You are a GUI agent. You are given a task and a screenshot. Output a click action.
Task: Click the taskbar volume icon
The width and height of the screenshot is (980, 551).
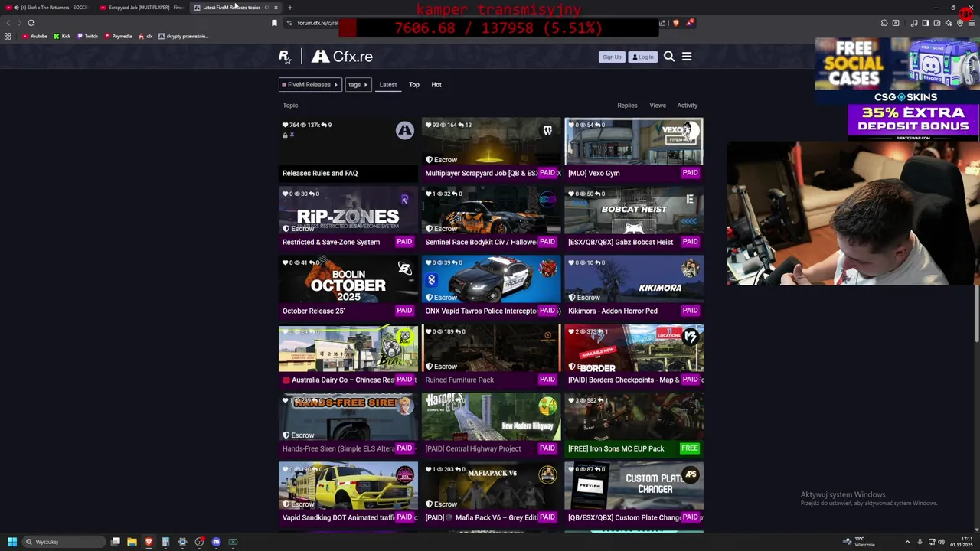[941, 542]
